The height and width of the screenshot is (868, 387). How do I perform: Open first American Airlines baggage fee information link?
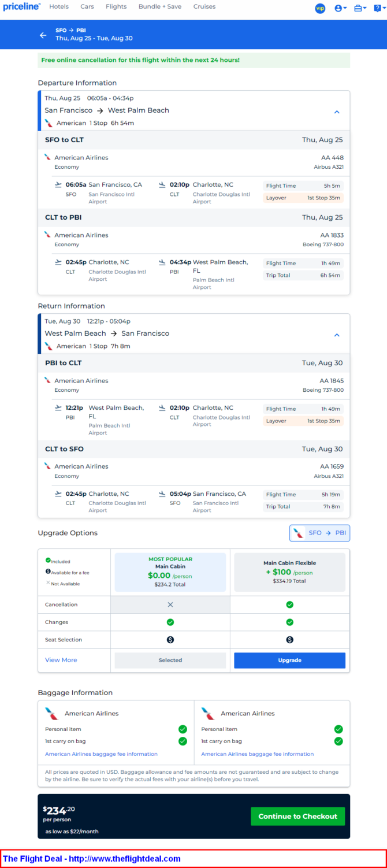(101, 754)
